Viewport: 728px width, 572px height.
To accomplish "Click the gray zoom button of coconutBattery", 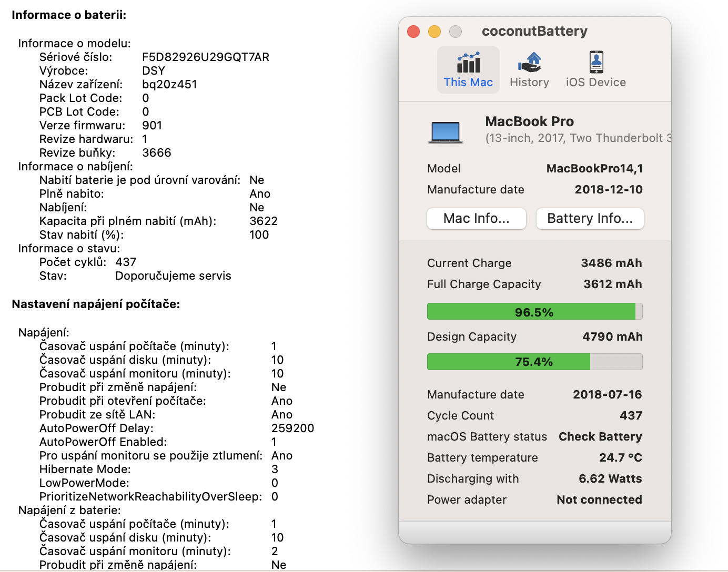I will click(456, 32).
